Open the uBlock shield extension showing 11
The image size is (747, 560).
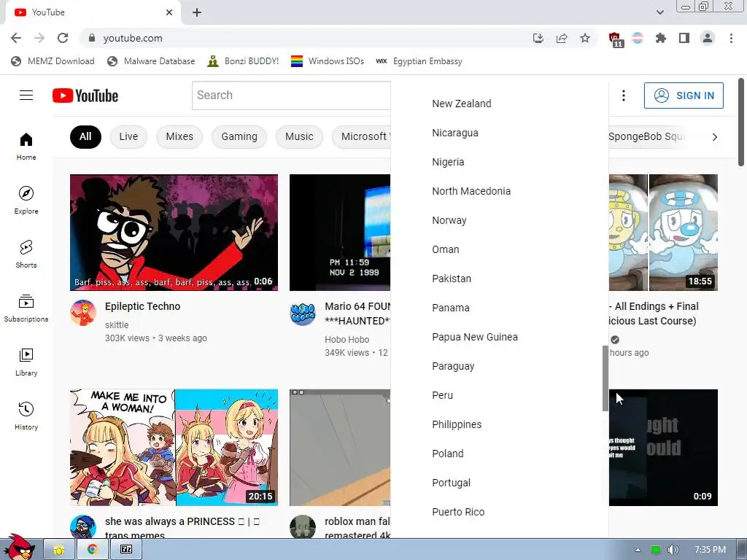coord(615,39)
